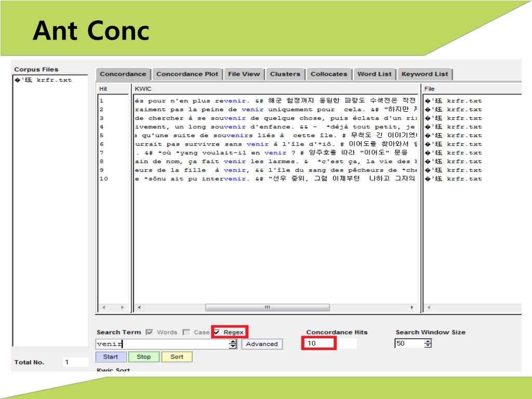Switch to the Clusters tab
The width and height of the screenshot is (532, 399).
285,74
